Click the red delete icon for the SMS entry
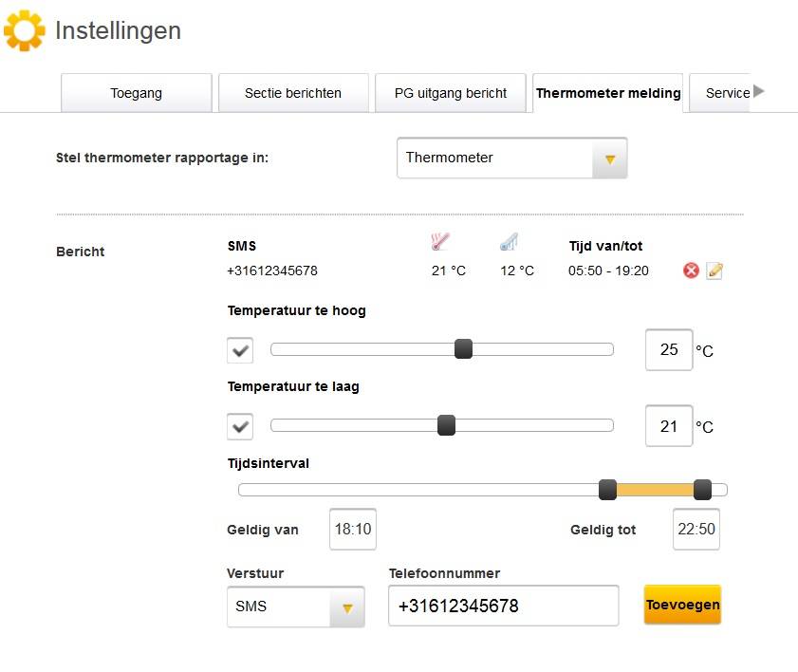The width and height of the screenshot is (798, 672). (691, 271)
